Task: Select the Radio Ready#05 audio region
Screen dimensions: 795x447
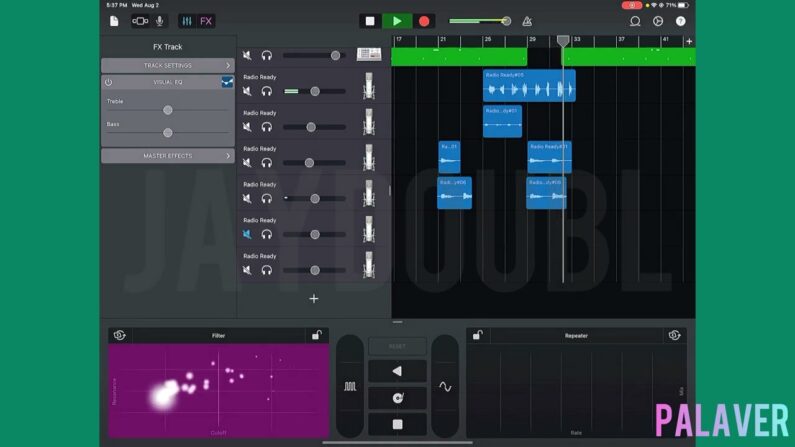Action: (x=529, y=87)
